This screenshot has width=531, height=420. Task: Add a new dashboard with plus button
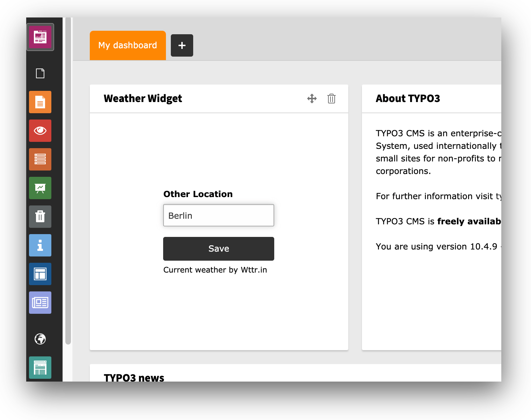pos(182,45)
